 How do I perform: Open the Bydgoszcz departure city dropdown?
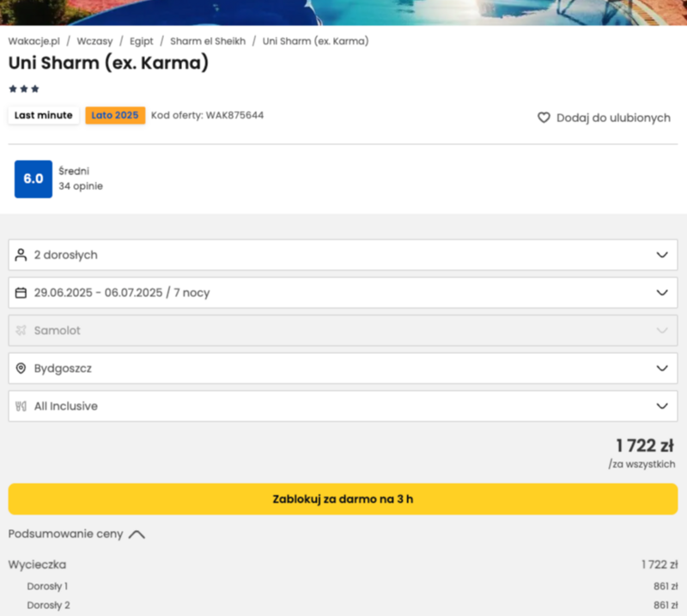(x=343, y=369)
